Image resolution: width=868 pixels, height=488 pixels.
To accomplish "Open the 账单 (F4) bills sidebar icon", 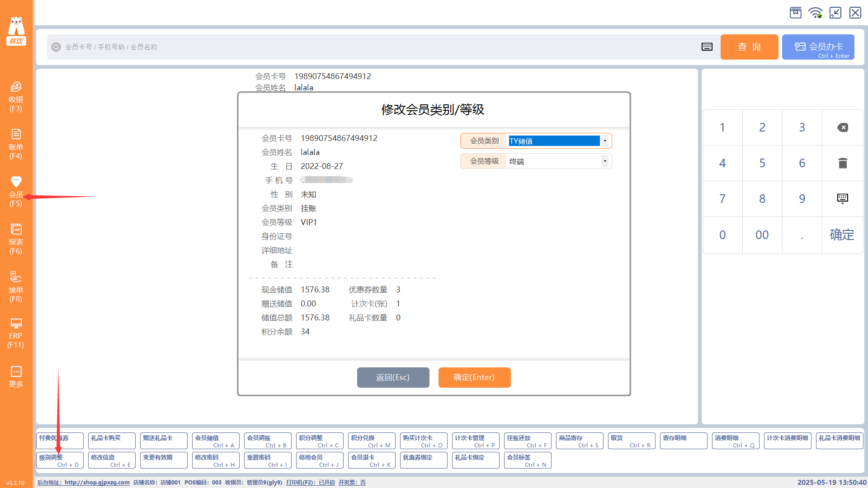I will (x=16, y=144).
